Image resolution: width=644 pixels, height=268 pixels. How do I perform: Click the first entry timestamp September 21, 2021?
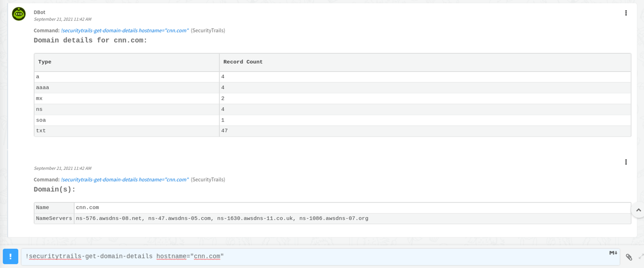pyautogui.click(x=62, y=19)
